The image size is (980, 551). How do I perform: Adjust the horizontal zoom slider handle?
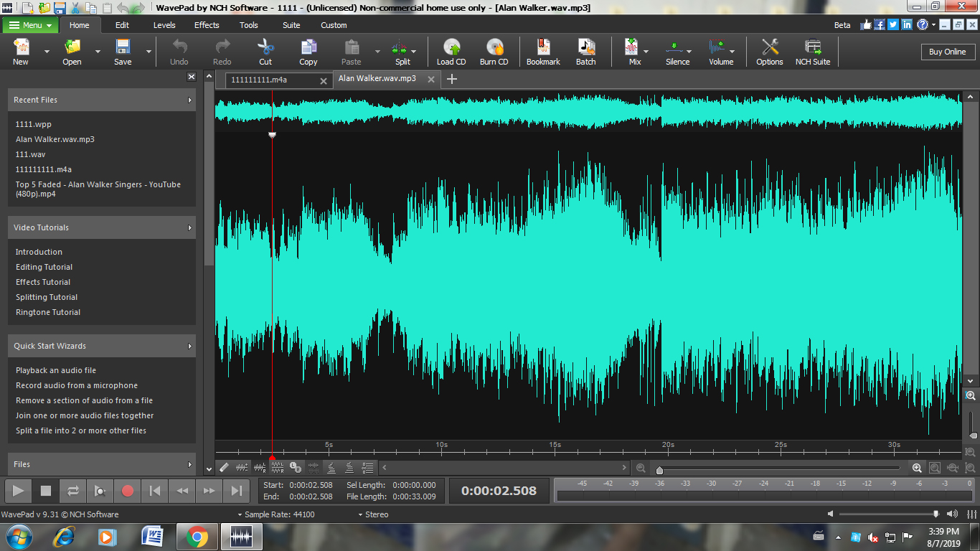(x=659, y=470)
